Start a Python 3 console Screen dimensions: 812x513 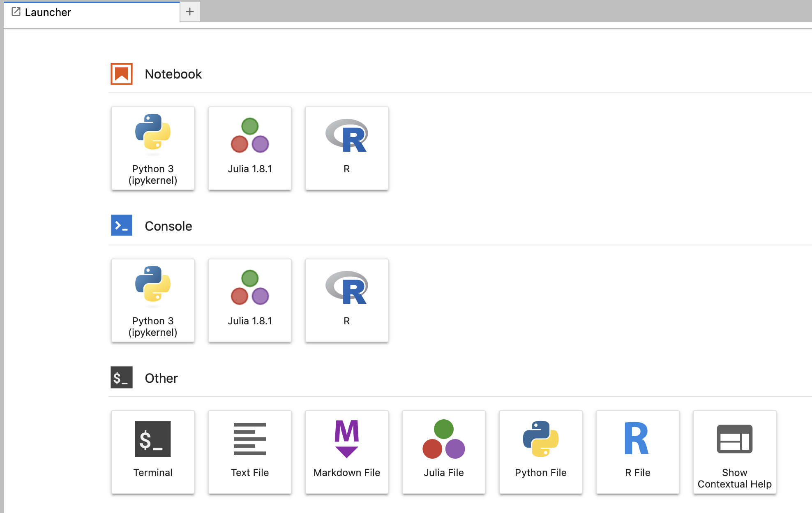(x=152, y=300)
